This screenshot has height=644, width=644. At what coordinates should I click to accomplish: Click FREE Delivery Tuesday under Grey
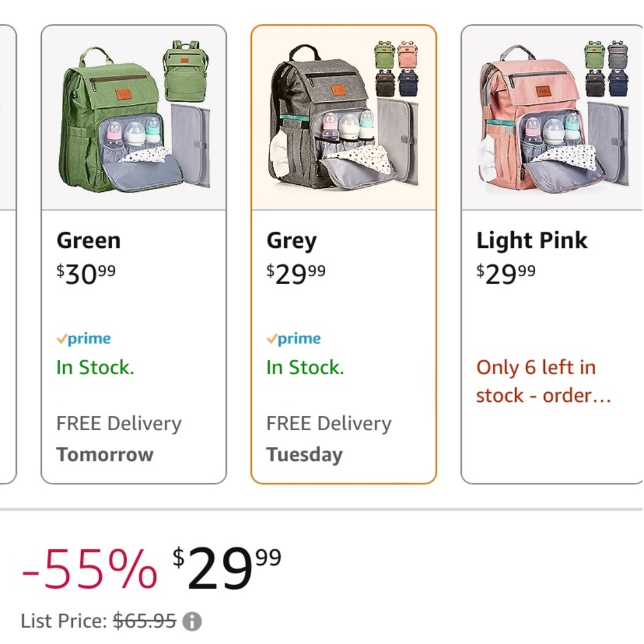point(328,438)
